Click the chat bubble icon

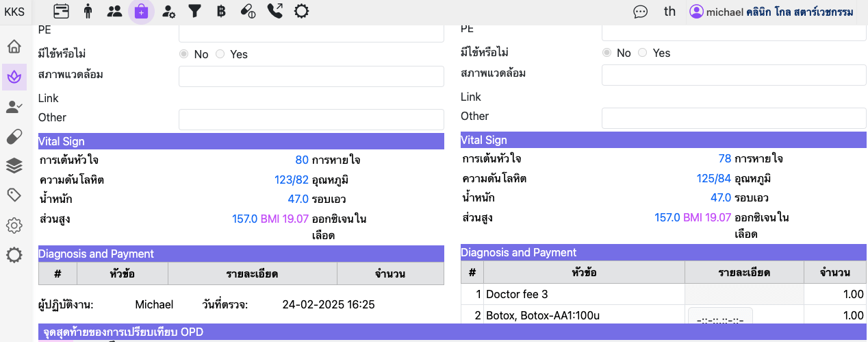(641, 12)
